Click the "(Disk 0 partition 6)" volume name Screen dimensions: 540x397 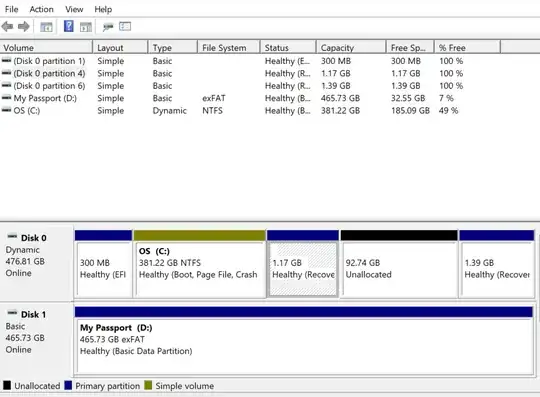[x=49, y=86]
